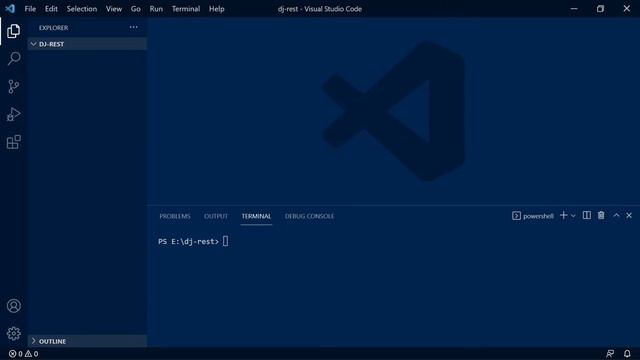
Task: Open the Terminal menu
Action: point(186,9)
